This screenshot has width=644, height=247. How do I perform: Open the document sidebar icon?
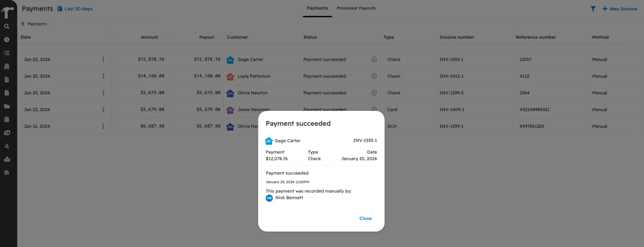pos(7,80)
